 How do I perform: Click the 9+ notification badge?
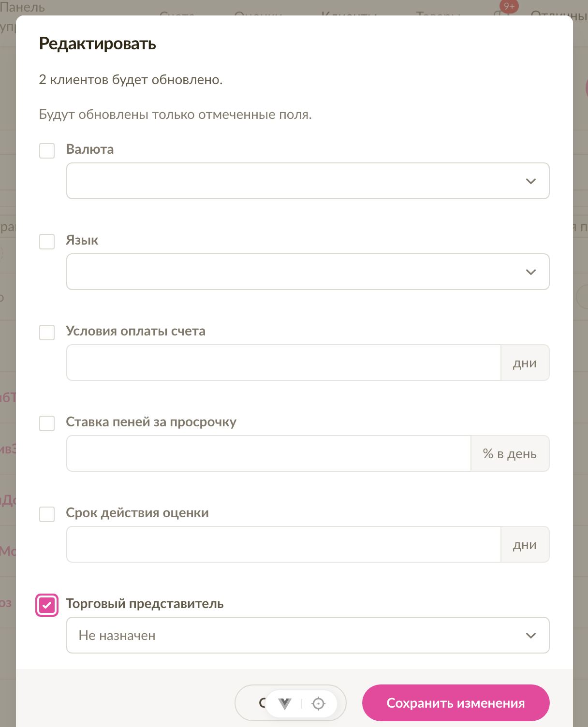pos(509,6)
